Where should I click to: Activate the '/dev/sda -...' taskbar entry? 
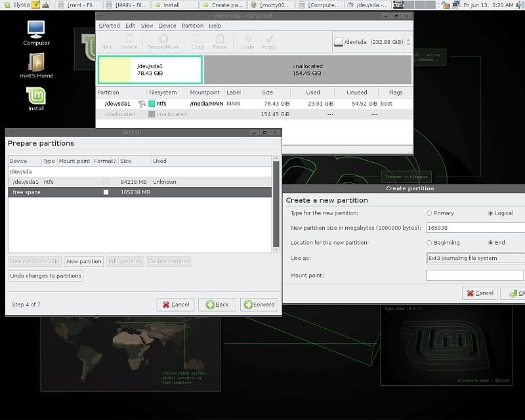pos(368,5)
